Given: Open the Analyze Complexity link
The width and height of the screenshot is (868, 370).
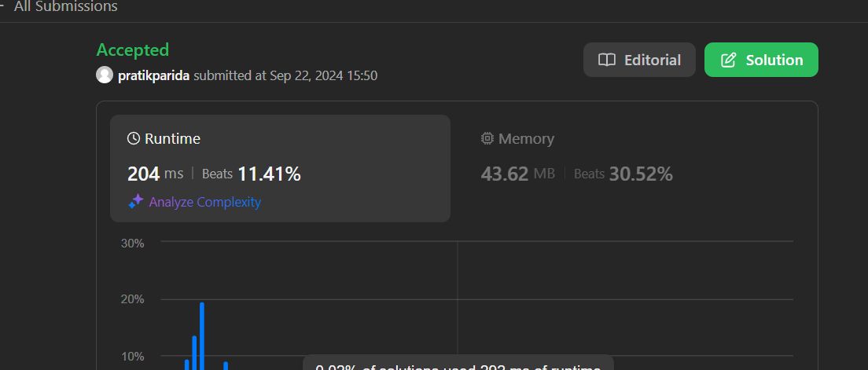Looking at the screenshot, I should [x=205, y=202].
